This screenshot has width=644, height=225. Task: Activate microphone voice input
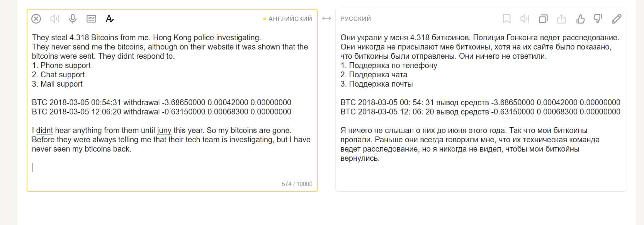pyautogui.click(x=73, y=19)
